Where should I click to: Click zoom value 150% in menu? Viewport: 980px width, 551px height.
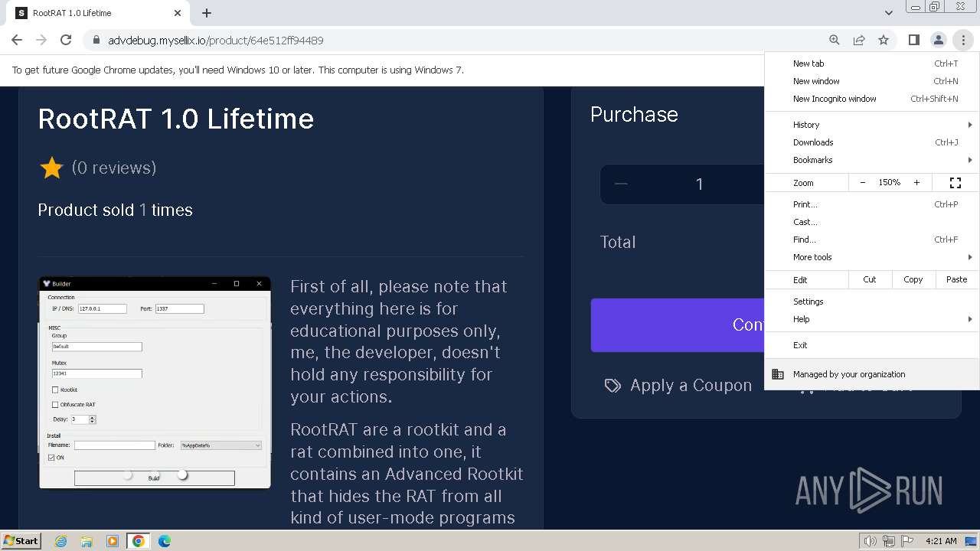tap(889, 183)
